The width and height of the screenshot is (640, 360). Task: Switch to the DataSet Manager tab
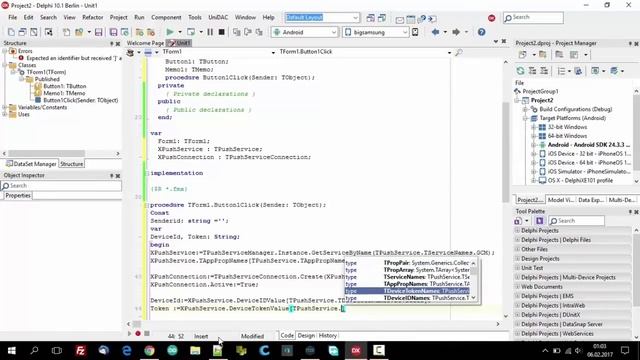point(31,164)
